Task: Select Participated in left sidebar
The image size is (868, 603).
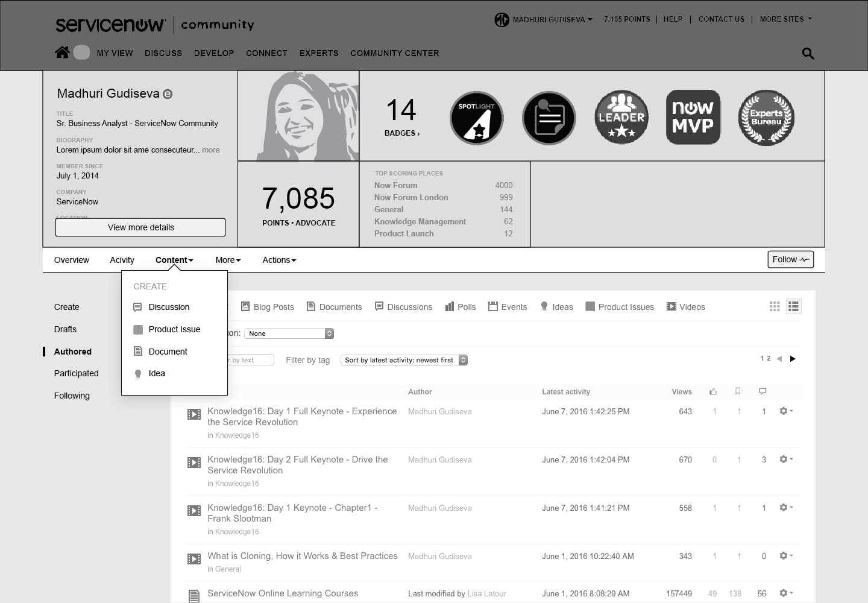Action: pyautogui.click(x=76, y=373)
